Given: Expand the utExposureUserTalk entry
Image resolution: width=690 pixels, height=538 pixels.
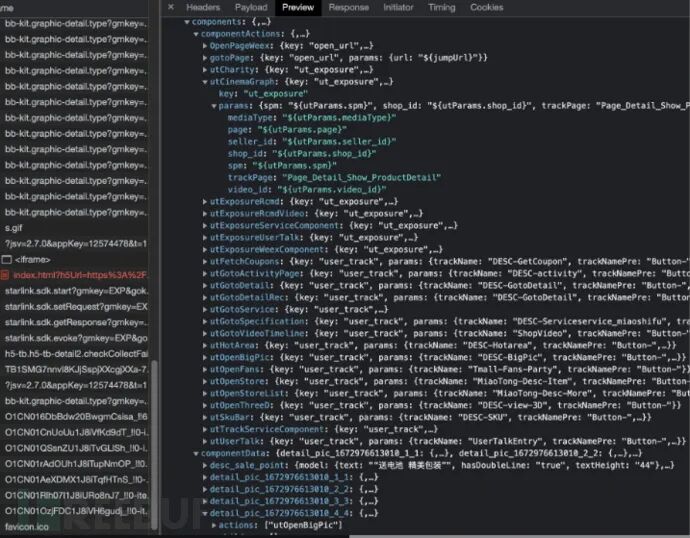Looking at the screenshot, I should tap(205, 238).
